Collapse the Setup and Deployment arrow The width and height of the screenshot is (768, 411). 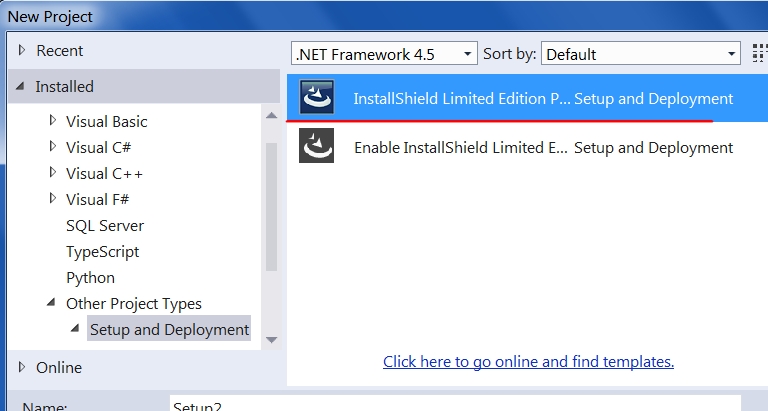[74, 328]
